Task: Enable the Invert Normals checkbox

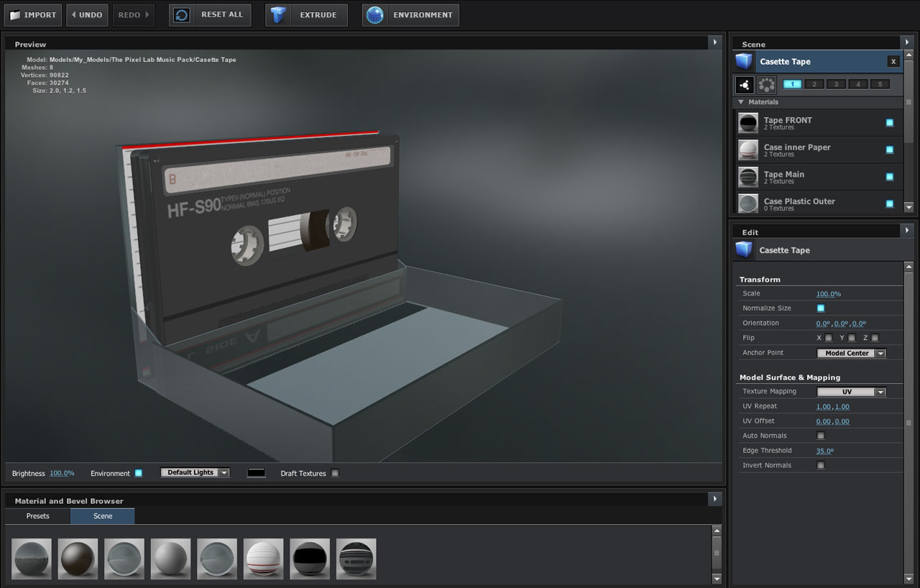Action: [x=821, y=465]
